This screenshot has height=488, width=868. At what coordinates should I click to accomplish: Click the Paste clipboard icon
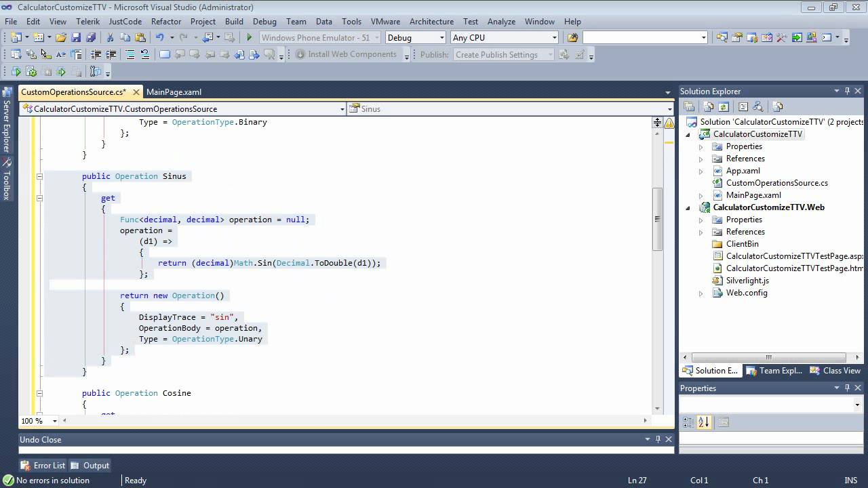(140, 38)
